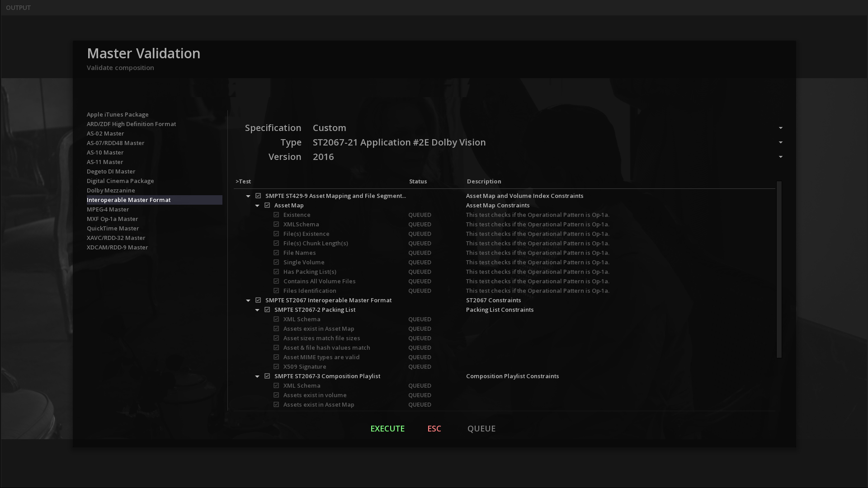Toggle SMPTE ST429-9 Asset Mapping checkbox
This screenshot has height=488, width=868.
point(258,196)
